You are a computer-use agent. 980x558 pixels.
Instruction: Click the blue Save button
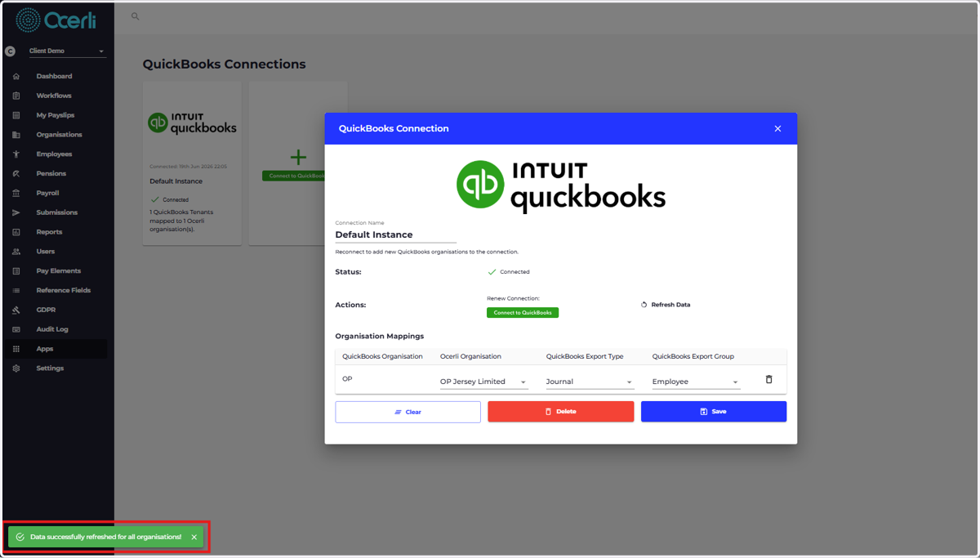(714, 412)
